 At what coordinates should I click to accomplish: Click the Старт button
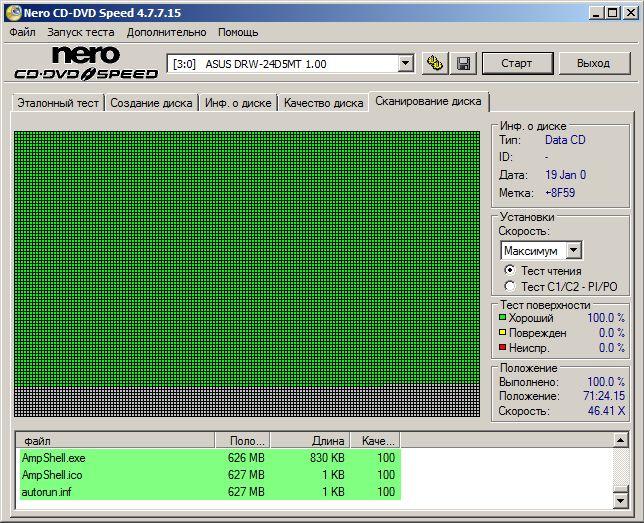point(517,63)
